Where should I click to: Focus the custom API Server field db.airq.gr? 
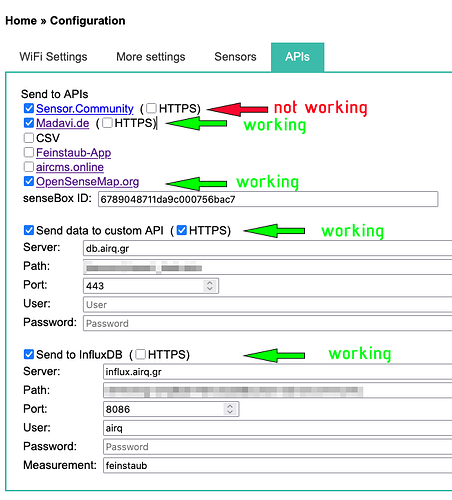(x=268, y=248)
